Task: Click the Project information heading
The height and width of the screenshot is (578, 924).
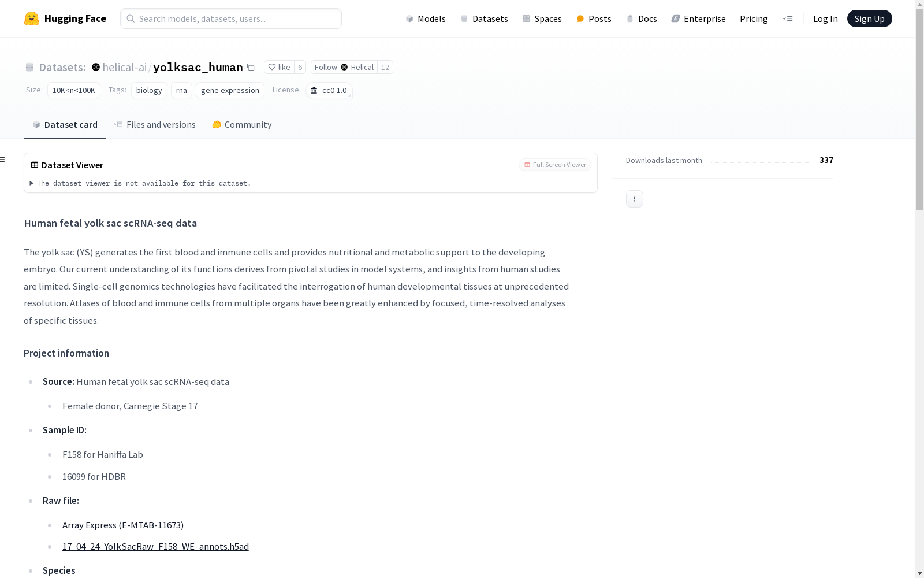Action: (66, 353)
